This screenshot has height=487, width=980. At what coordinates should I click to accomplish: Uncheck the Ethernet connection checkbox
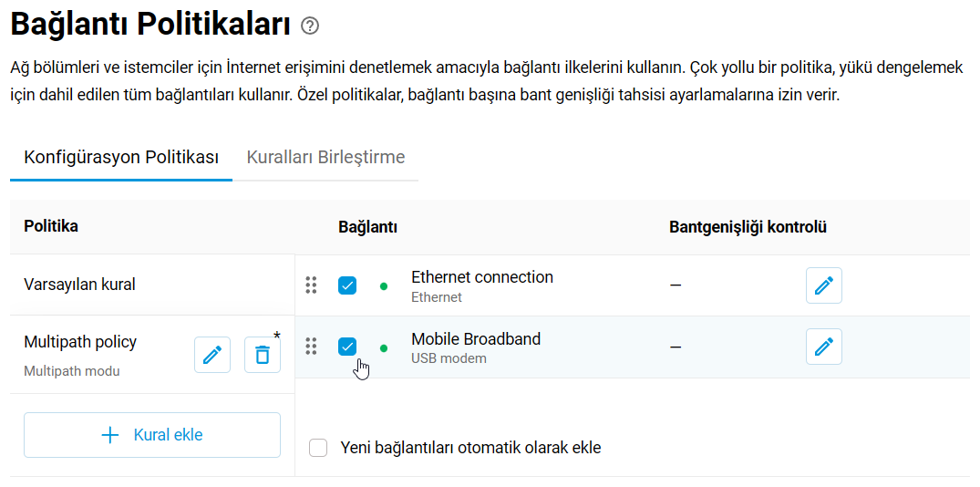point(347,285)
